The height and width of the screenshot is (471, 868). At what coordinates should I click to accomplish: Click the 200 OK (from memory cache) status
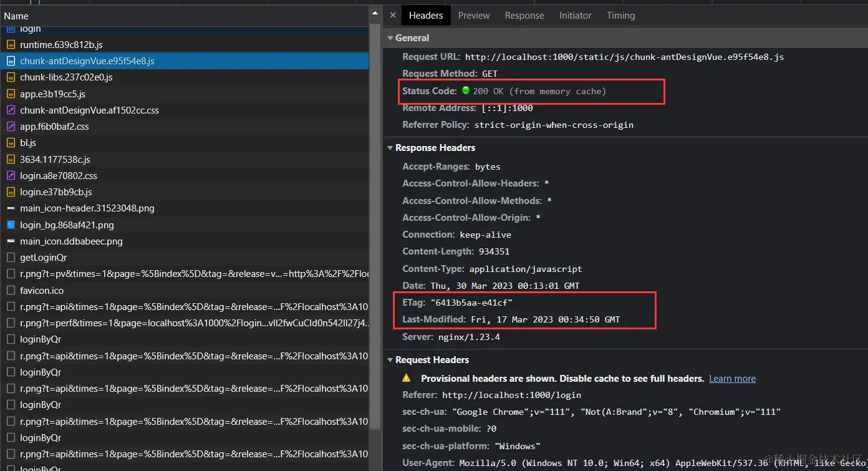point(539,91)
